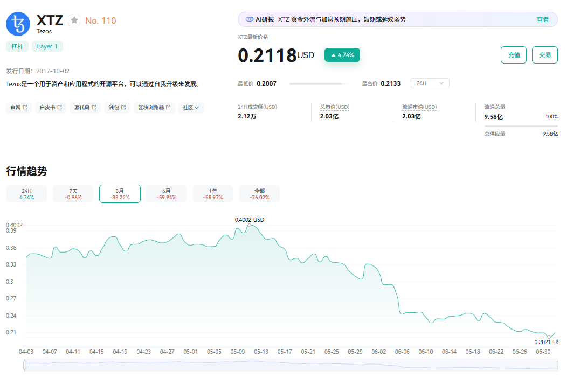The width and height of the screenshot is (580, 392).
Task: Open 官网 external link
Action: pos(19,108)
